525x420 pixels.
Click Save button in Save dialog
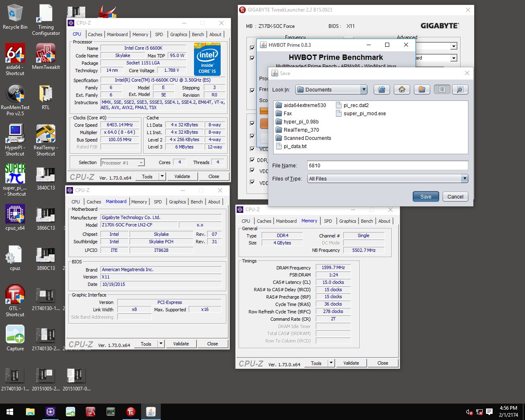click(426, 196)
